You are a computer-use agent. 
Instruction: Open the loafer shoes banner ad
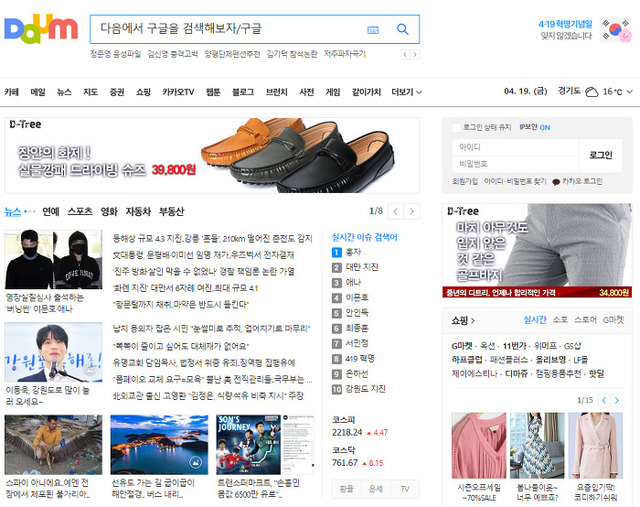click(212, 155)
